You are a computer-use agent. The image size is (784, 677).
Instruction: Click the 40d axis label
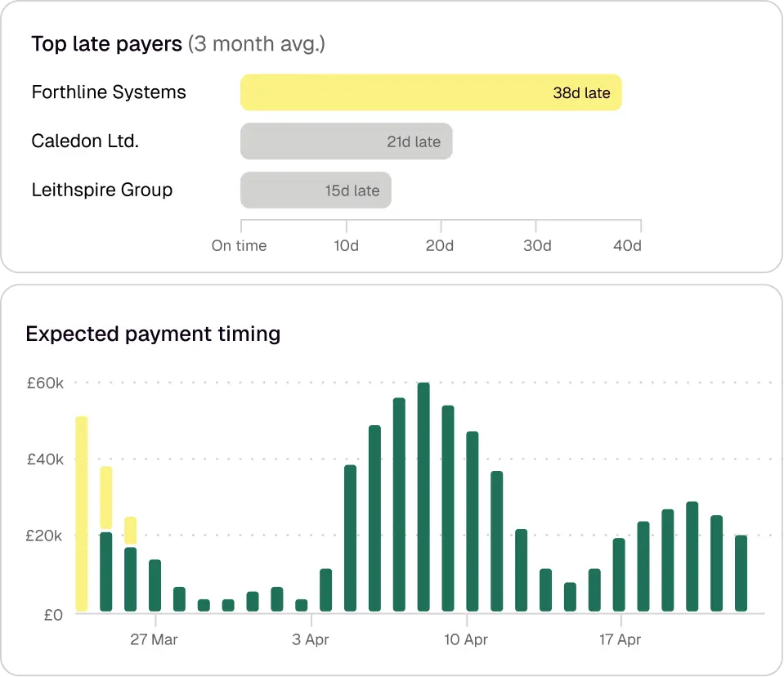tap(627, 245)
